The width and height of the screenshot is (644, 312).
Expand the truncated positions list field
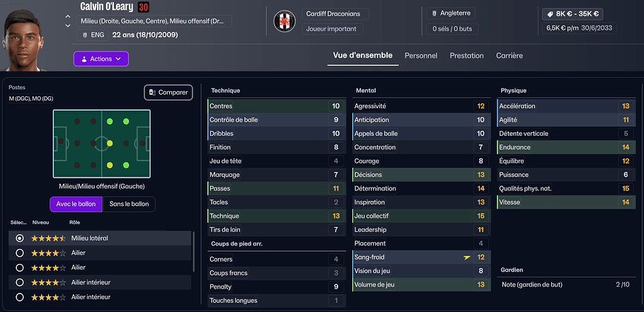pos(155,21)
